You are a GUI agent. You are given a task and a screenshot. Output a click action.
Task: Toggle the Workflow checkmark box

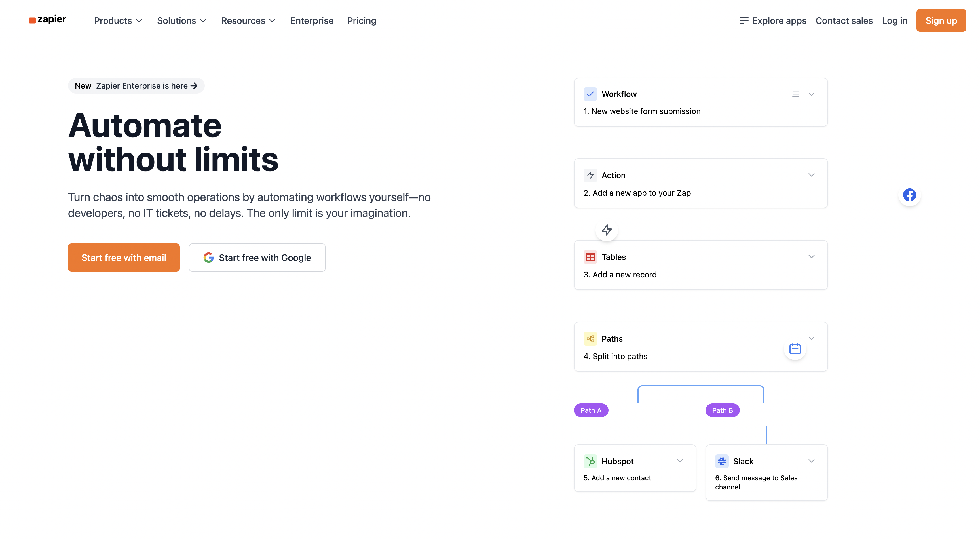(590, 94)
